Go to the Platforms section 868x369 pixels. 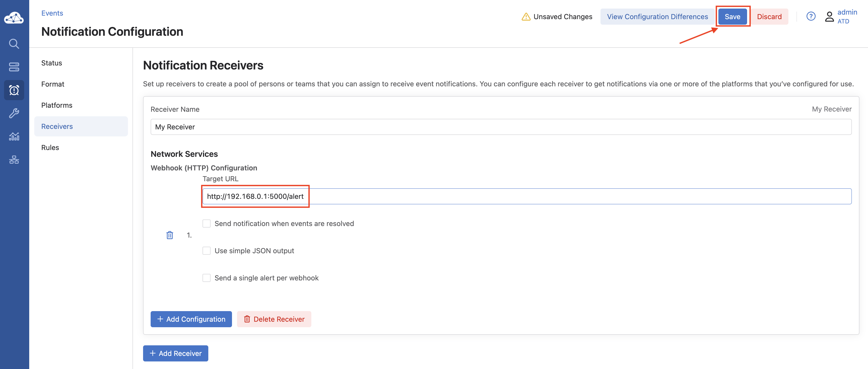pyautogui.click(x=57, y=105)
